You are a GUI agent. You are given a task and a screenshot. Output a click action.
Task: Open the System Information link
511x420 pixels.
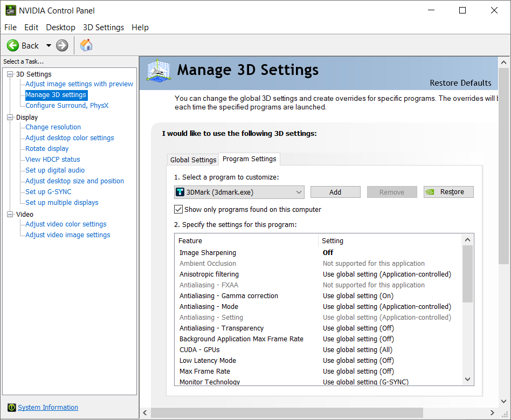click(x=47, y=408)
